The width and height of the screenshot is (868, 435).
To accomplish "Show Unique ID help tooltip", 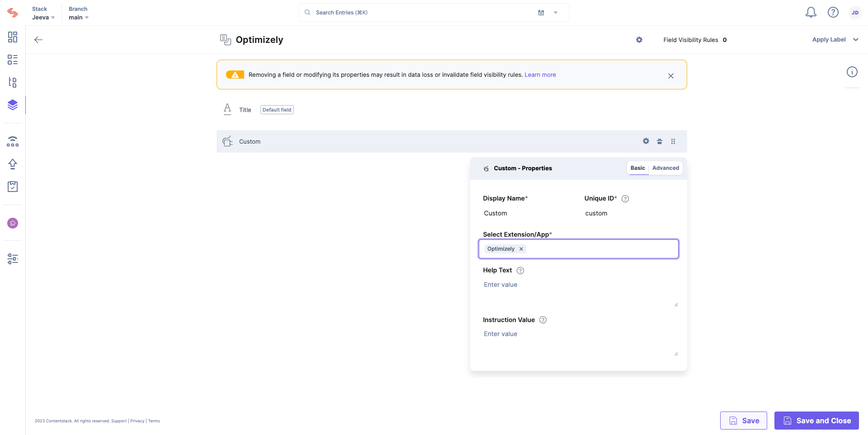I will pos(625,199).
